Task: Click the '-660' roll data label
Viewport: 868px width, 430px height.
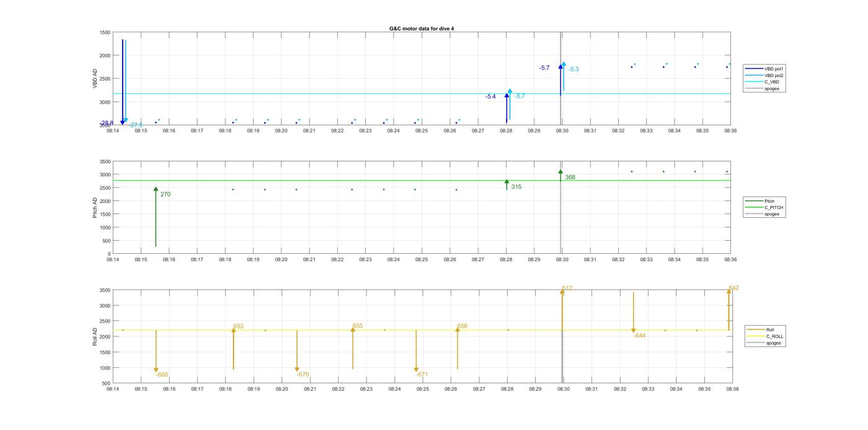Action: coord(162,375)
